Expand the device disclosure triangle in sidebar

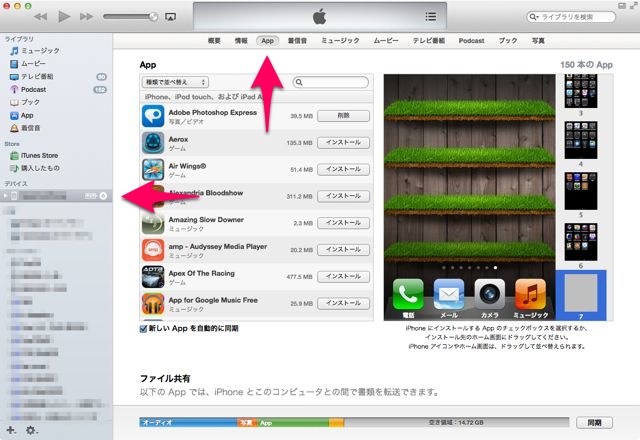pyautogui.click(x=5, y=196)
